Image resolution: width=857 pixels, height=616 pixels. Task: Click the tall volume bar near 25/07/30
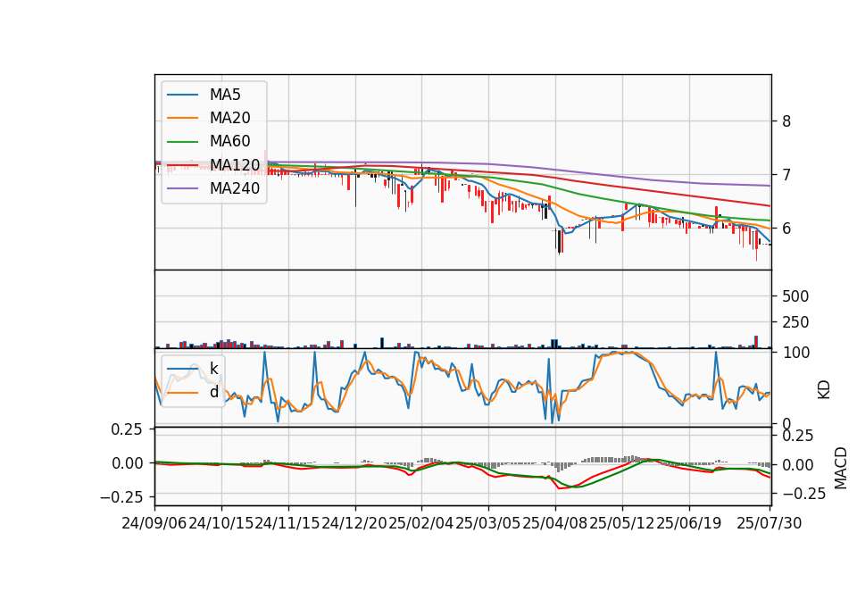[756, 342]
